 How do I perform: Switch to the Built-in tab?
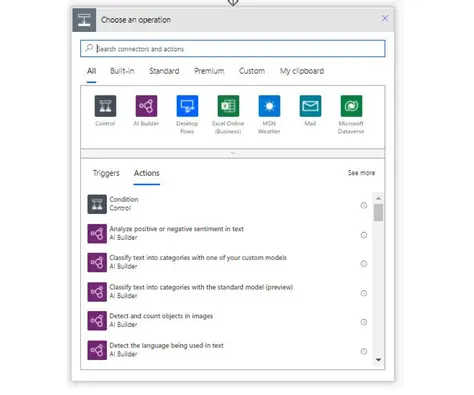pos(122,71)
